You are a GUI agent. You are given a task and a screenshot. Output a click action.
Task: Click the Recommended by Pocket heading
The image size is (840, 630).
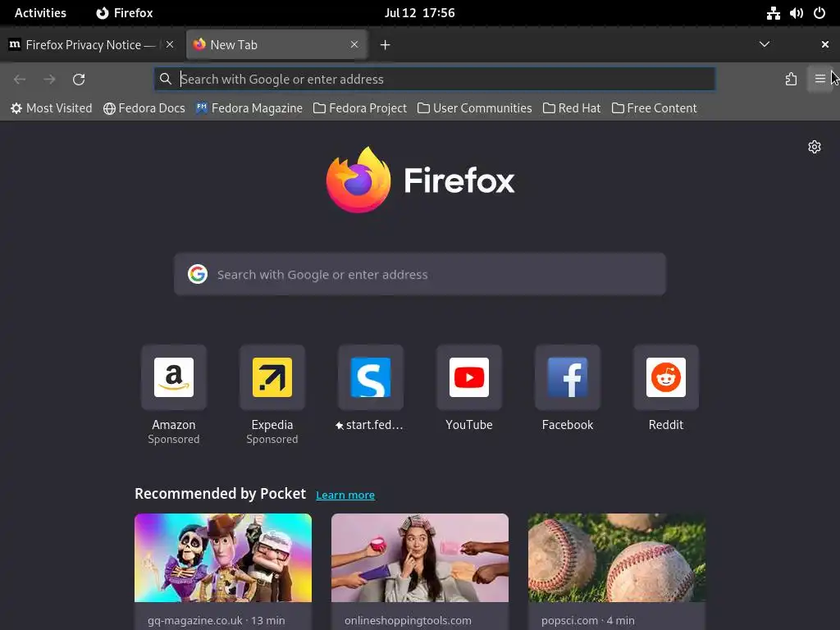pyautogui.click(x=220, y=493)
